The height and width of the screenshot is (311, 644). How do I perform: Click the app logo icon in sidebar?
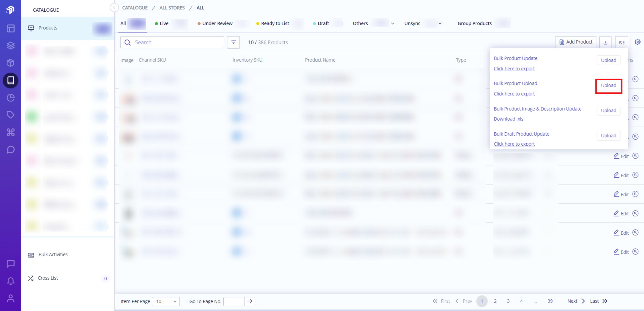click(x=10, y=10)
